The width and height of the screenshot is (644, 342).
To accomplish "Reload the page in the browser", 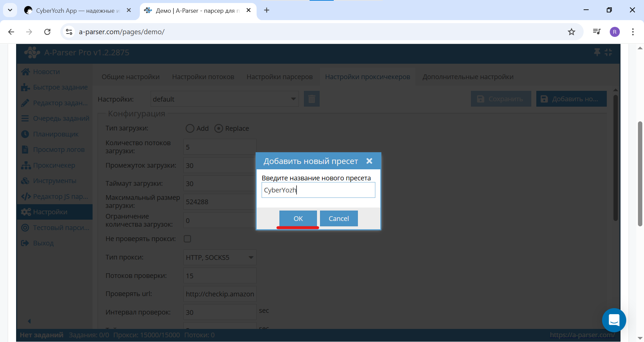I will click(x=47, y=32).
